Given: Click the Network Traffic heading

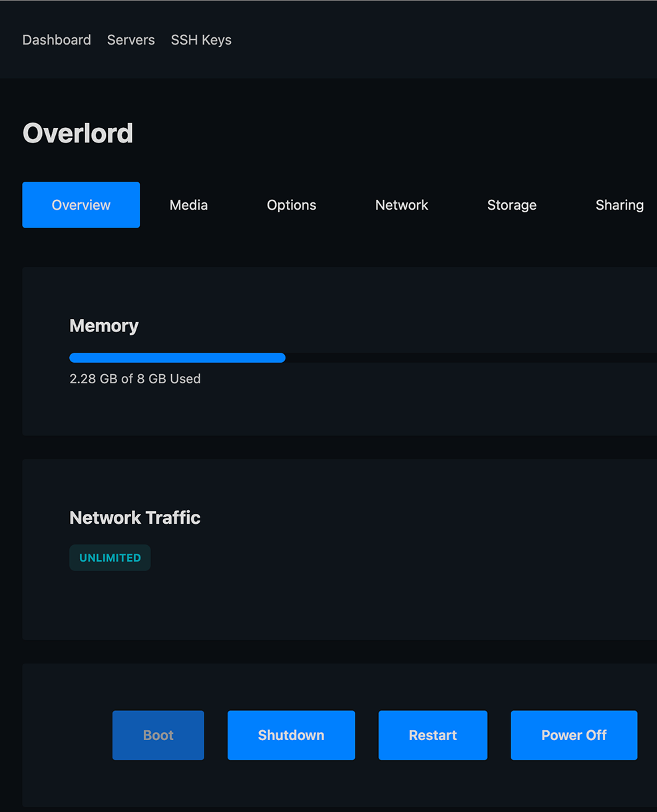Looking at the screenshot, I should pos(134,518).
